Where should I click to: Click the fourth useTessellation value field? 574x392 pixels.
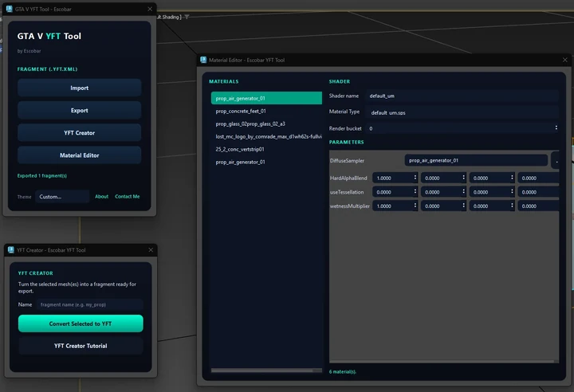(x=538, y=192)
